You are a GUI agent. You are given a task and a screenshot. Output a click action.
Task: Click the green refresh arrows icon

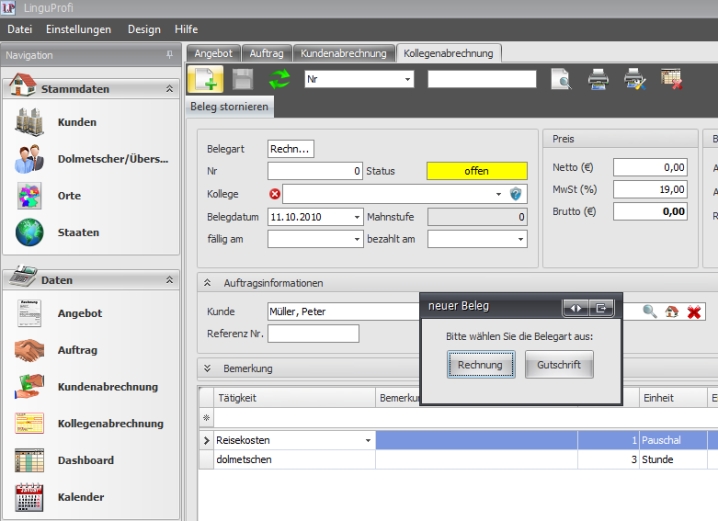tap(279, 80)
